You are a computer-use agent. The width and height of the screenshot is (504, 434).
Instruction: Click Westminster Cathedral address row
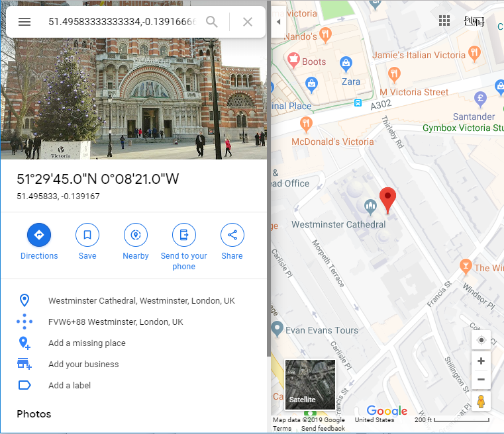[x=133, y=301]
